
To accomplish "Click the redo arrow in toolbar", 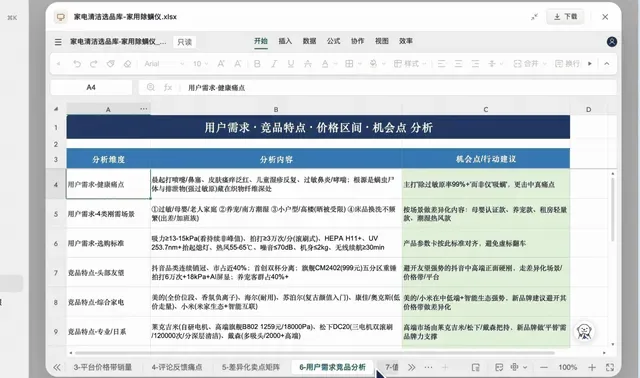I will coord(93,64).
